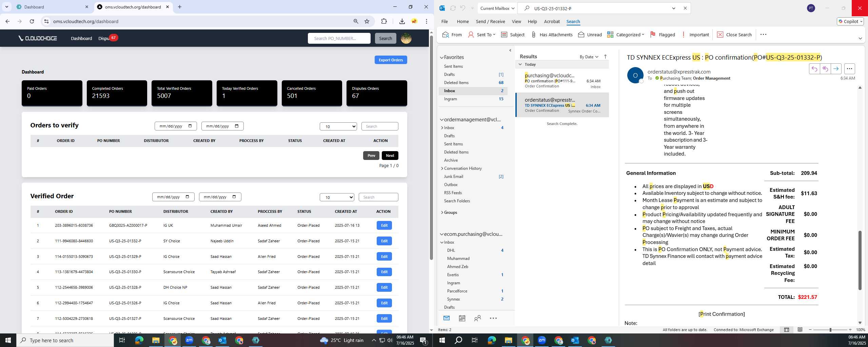The width and height of the screenshot is (868, 347).
Task: Switch to Send / Receive ribbon tab
Action: coord(490,21)
